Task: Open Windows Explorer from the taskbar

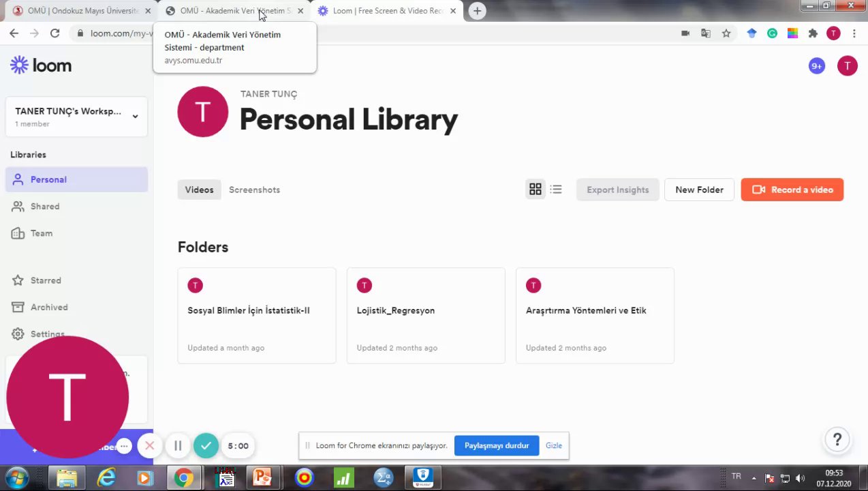Action: pos(66,478)
